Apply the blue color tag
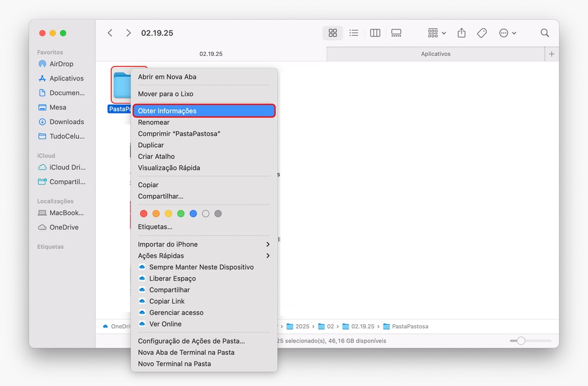588x386 pixels. [x=193, y=214]
